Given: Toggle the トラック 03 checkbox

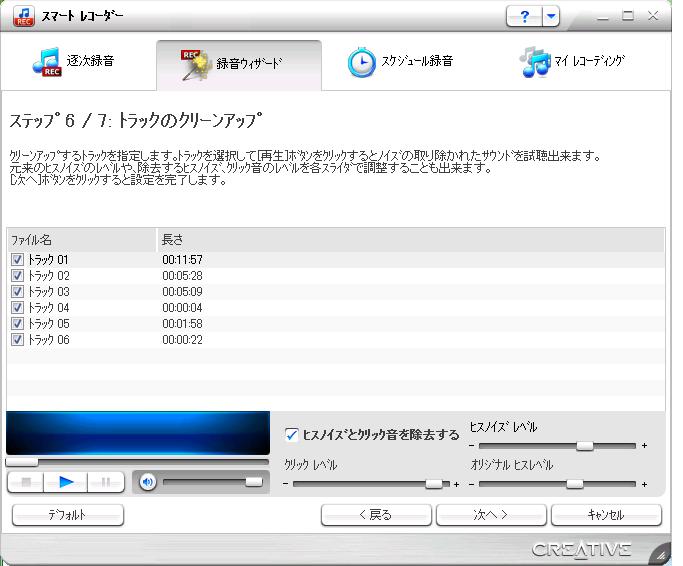Looking at the screenshot, I should [x=17, y=292].
